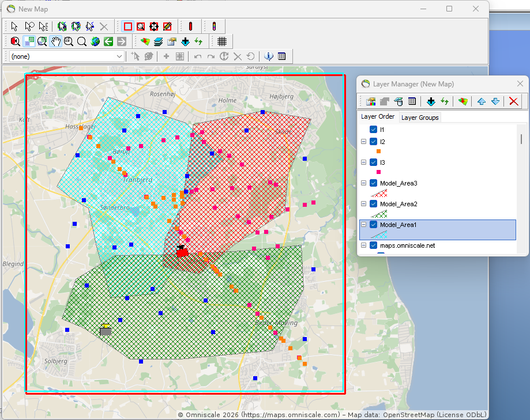Select the pan hand tool
Viewport: 530px width, 420px height.
pyautogui.click(x=55, y=41)
